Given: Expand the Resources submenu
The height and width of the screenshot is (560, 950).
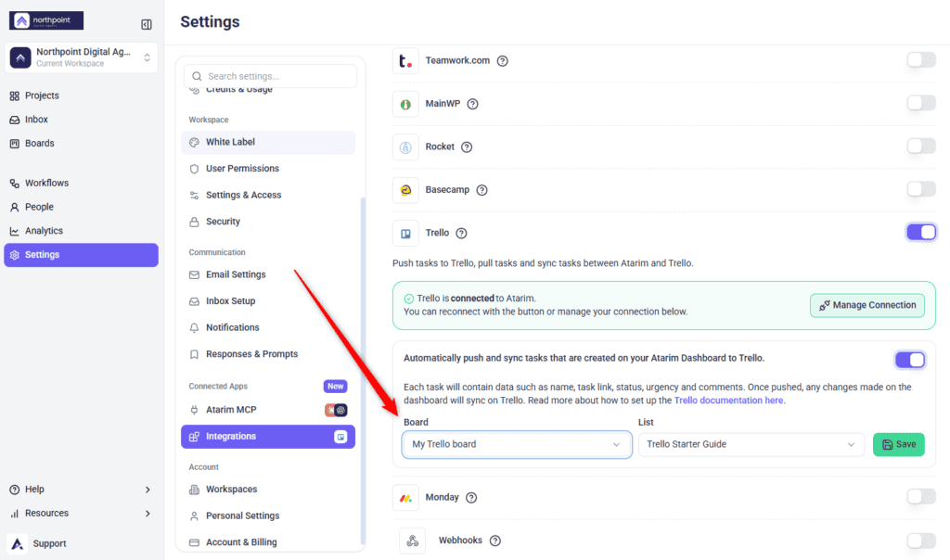Looking at the screenshot, I should tap(148, 514).
